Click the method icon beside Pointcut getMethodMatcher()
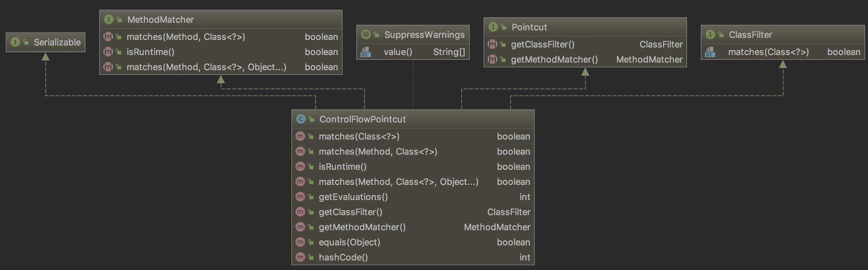The height and width of the screenshot is (270, 868). click(x=492, y=59)
